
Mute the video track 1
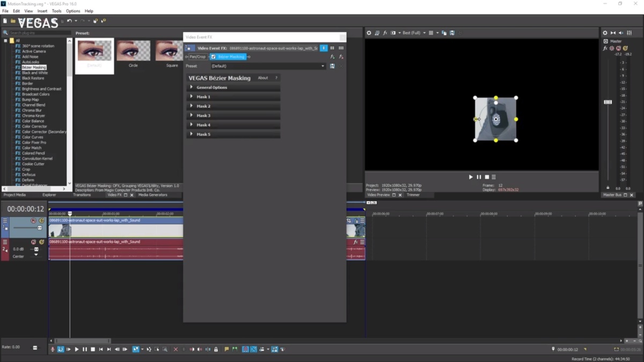pyautogui.click(x=33, y=220)
